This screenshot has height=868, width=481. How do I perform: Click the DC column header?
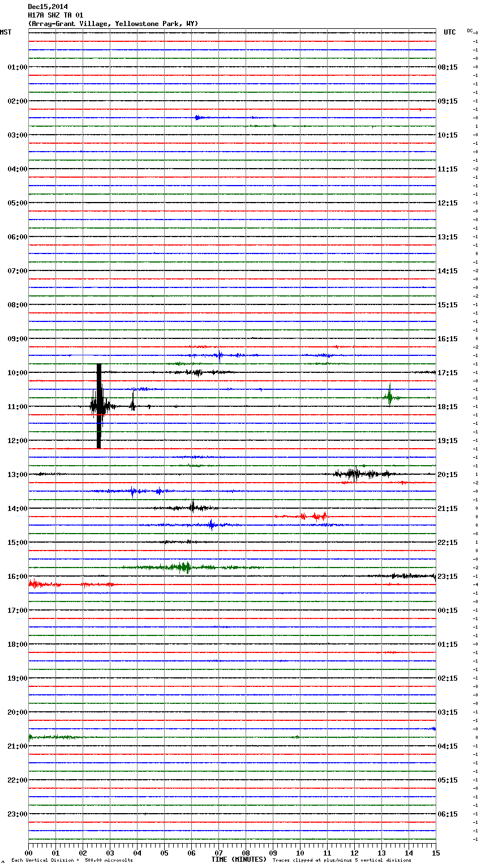pos(470,31)
